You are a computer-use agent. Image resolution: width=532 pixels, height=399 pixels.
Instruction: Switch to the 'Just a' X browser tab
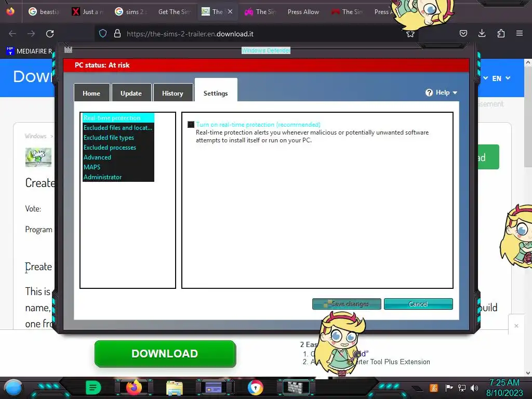pos(87,12)
